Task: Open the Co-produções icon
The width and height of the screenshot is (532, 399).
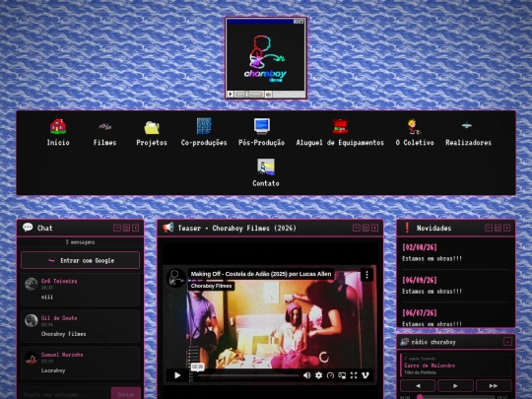Action: pos(204,126)
